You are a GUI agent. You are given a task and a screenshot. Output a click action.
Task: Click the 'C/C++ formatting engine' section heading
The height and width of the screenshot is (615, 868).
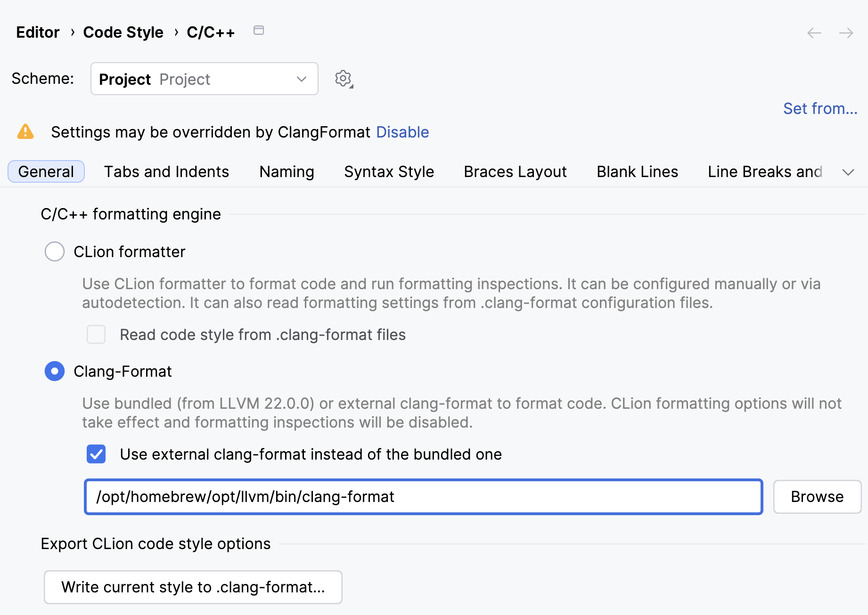tap(131, 214)
